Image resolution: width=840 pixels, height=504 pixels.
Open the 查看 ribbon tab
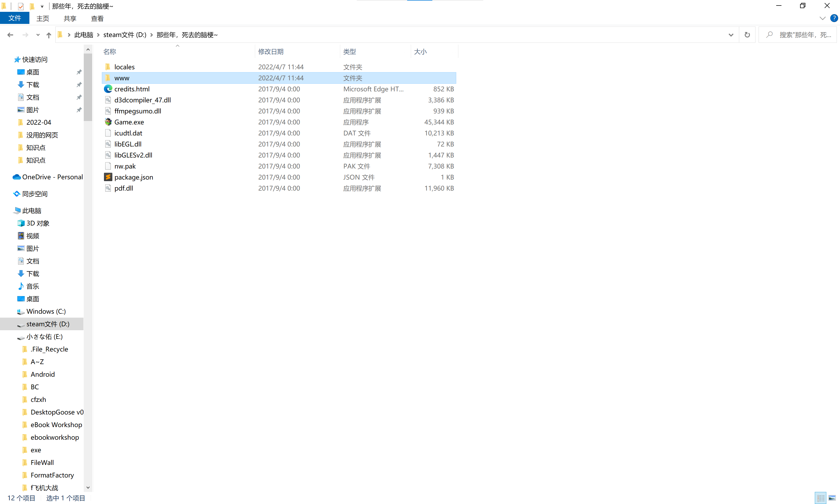click(97, 18)
